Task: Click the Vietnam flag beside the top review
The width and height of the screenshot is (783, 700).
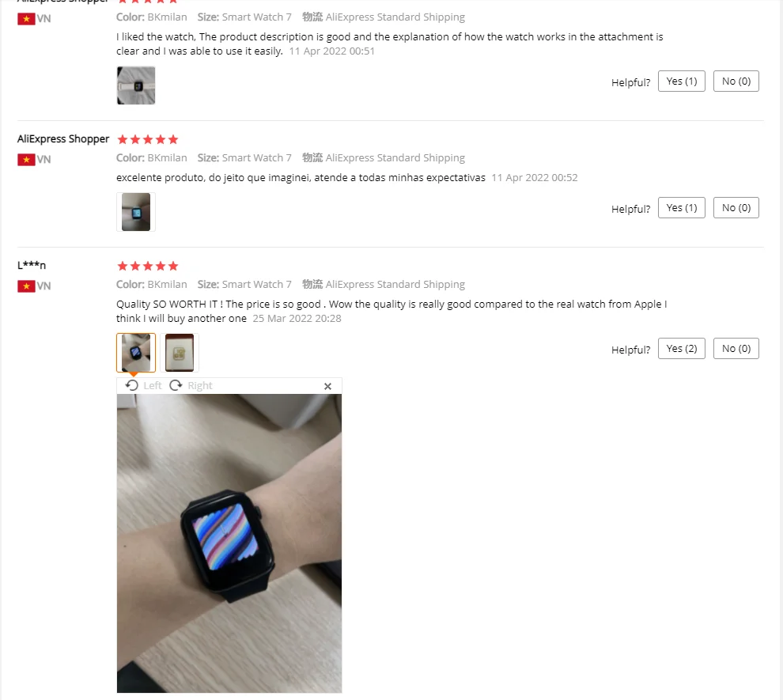Action: 26,19
